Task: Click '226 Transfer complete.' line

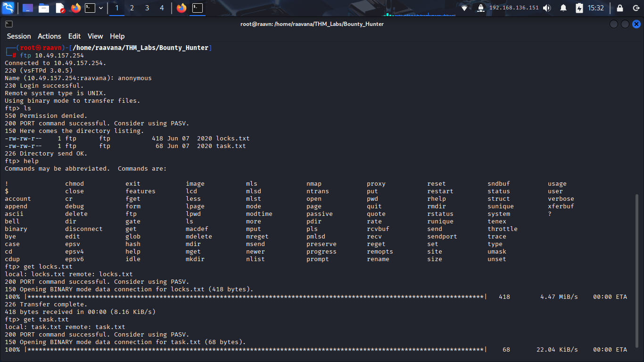Action: pyautogui.click(x=46, y=304)
